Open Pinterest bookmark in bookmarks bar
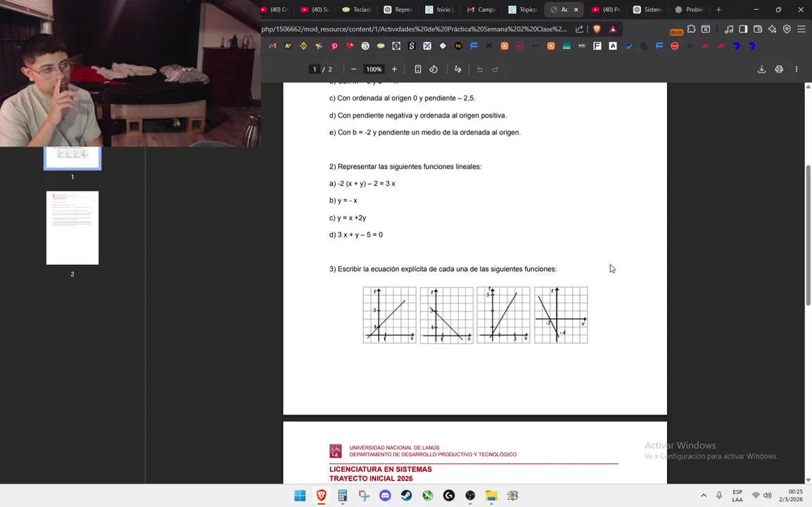Viewport: 812px width, 507px height. coord(334,46)
